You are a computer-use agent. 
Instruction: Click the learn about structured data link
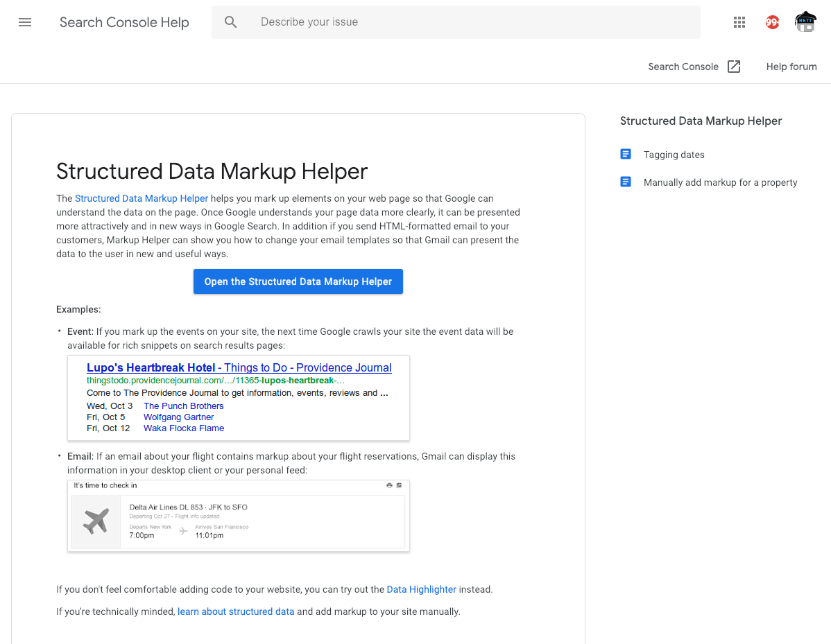pyautogui.click(x=235, y=611)
